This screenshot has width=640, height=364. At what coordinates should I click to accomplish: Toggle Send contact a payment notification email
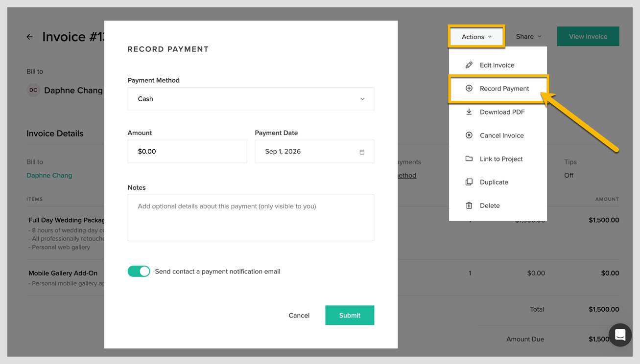pos(139,272)
